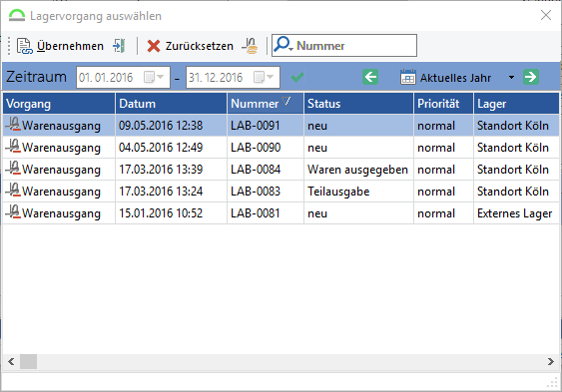The image size is (562, 392).
Task: Sort by Priorität column header
Action: pos(444,104)
